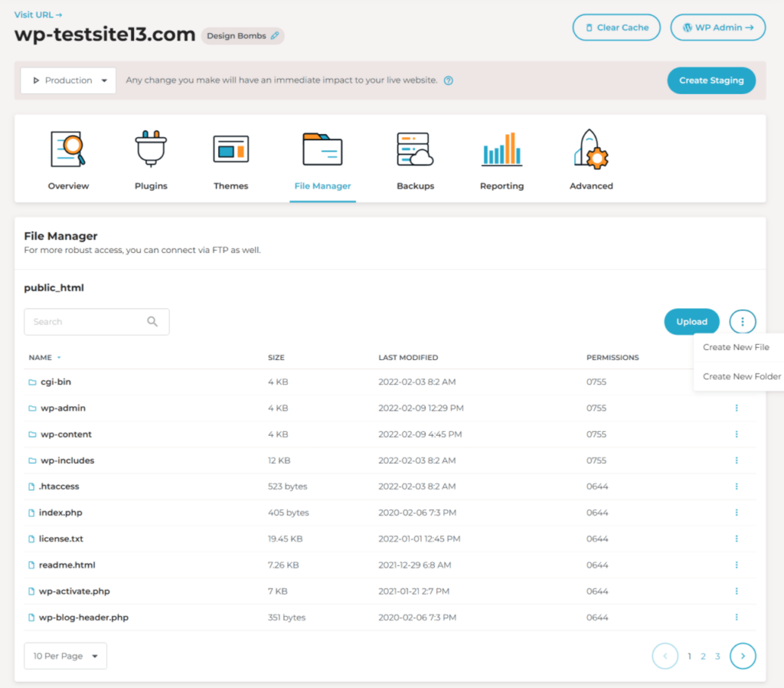This screenshot has height=688, width=784.
Task: Click the cgi-bin folder icon
Action: pos(32,382)
